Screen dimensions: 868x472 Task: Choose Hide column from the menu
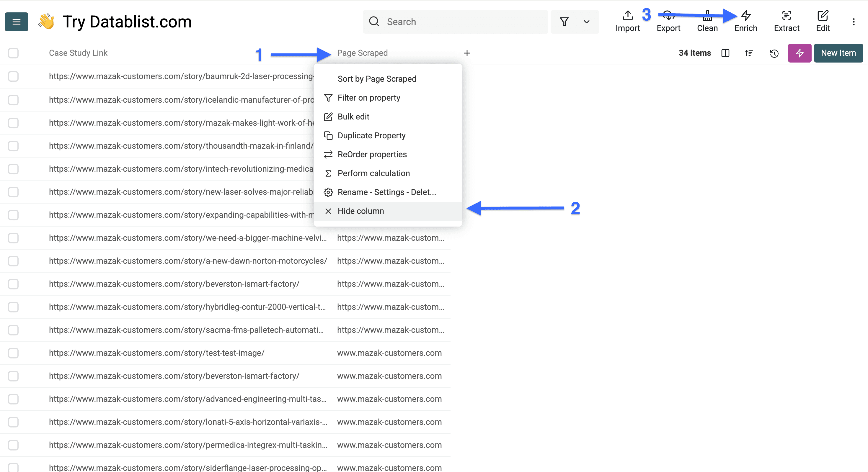[361, 211]
